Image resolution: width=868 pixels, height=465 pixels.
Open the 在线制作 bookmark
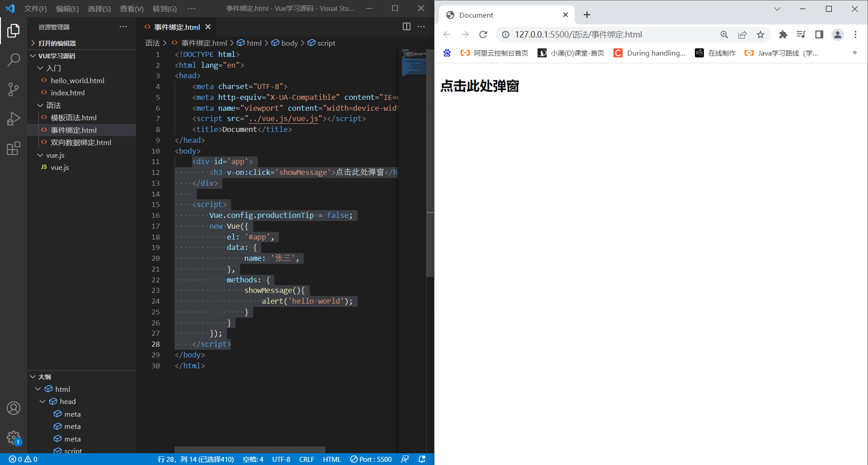click(715, 53)
